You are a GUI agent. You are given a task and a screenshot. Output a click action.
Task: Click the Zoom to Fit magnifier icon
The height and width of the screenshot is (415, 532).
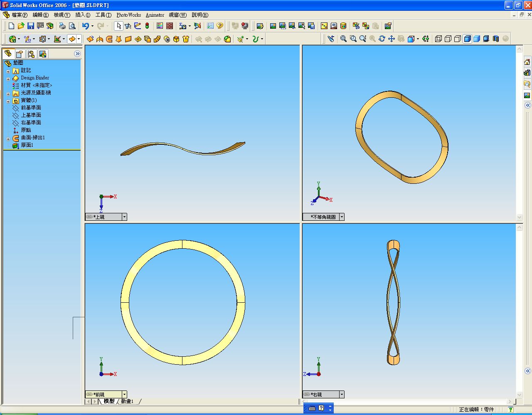(x=344, y=39)
